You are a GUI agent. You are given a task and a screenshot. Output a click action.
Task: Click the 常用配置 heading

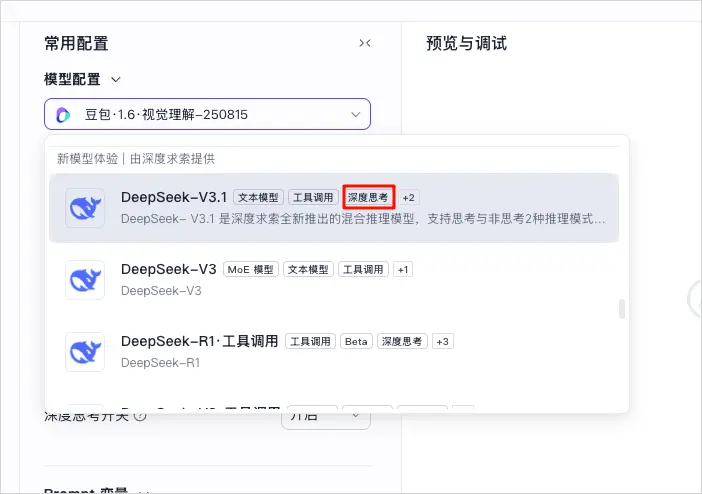click(76, 43)
